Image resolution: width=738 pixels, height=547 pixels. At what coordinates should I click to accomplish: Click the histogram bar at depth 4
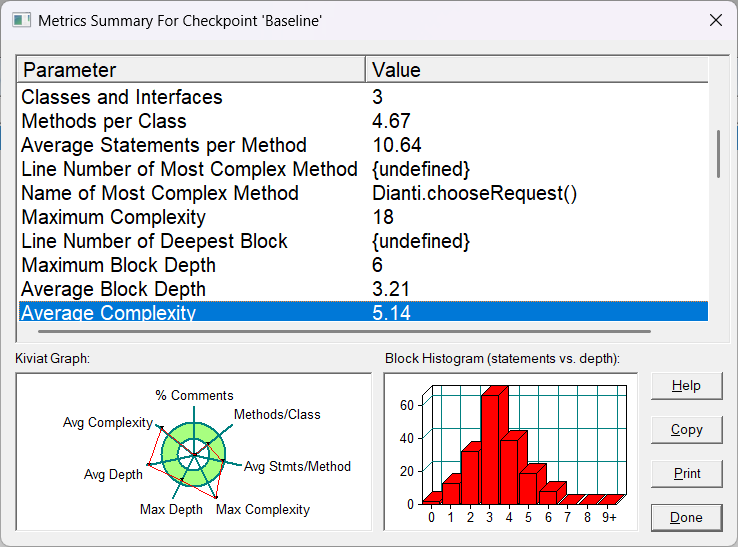[x=513, y=468]
